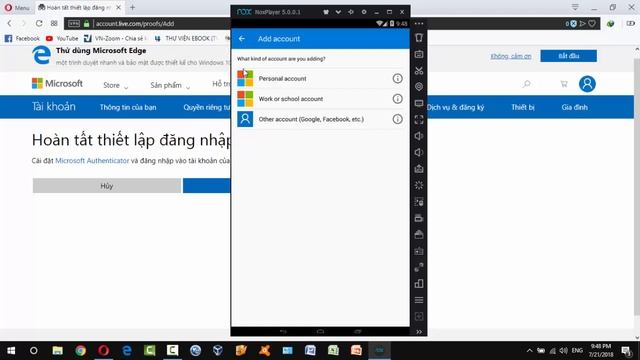The image size is (640, 360).
Task: Open Opera Speed Dial grid icon
Action: click(x=54, y=23)
